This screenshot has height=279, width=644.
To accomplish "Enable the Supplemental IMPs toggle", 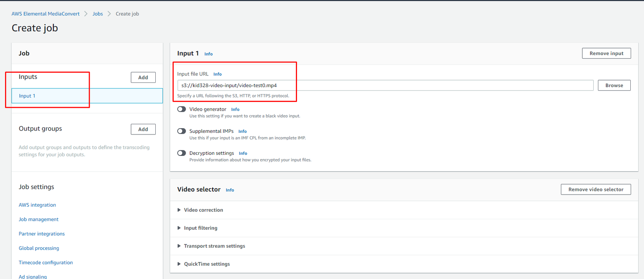I will (x=181, y=131).
